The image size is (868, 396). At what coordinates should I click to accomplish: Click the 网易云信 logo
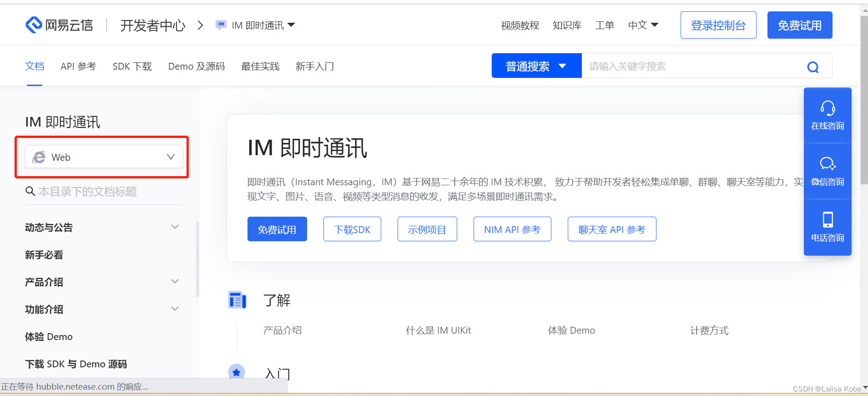[x=59, y=25]
